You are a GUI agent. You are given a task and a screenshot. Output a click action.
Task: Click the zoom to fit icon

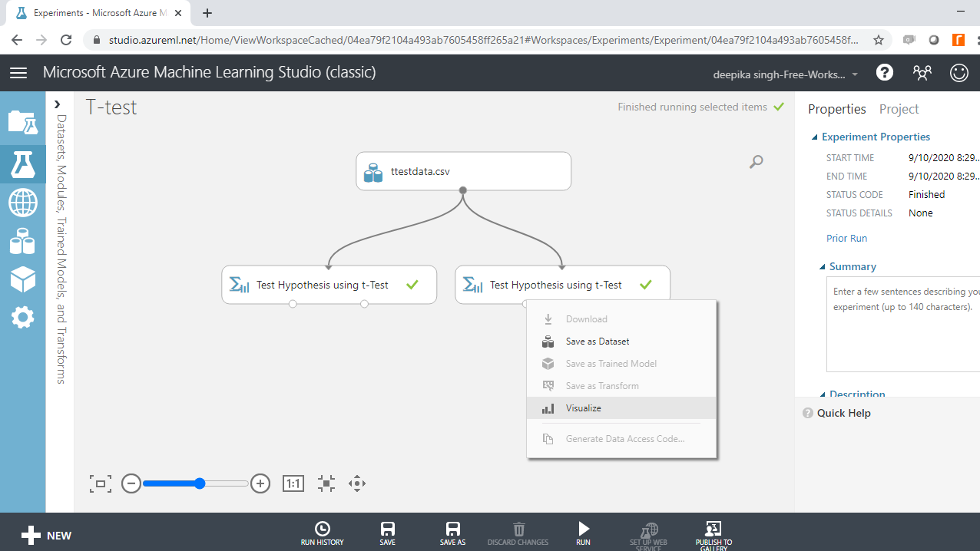tap(100, 483)
